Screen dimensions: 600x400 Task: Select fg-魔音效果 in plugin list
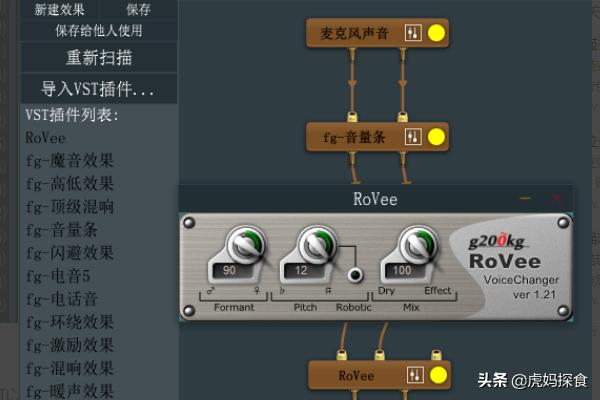[70, 160]
